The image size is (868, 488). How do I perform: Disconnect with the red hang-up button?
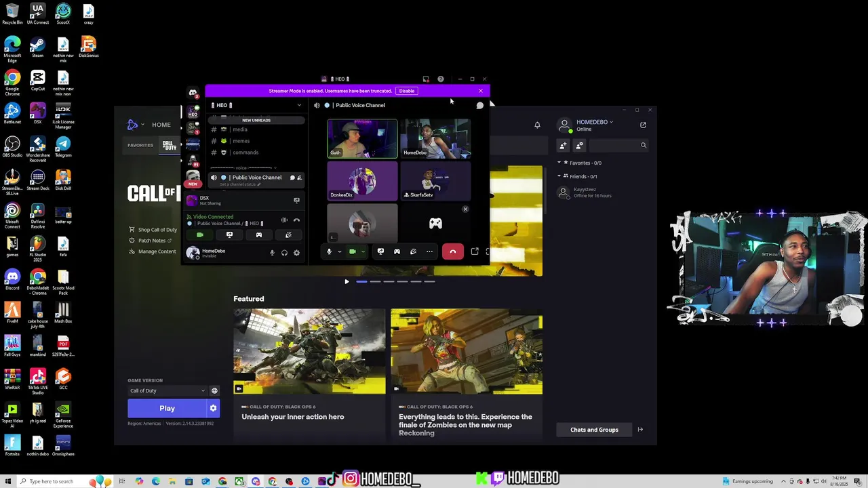[453, 251]
